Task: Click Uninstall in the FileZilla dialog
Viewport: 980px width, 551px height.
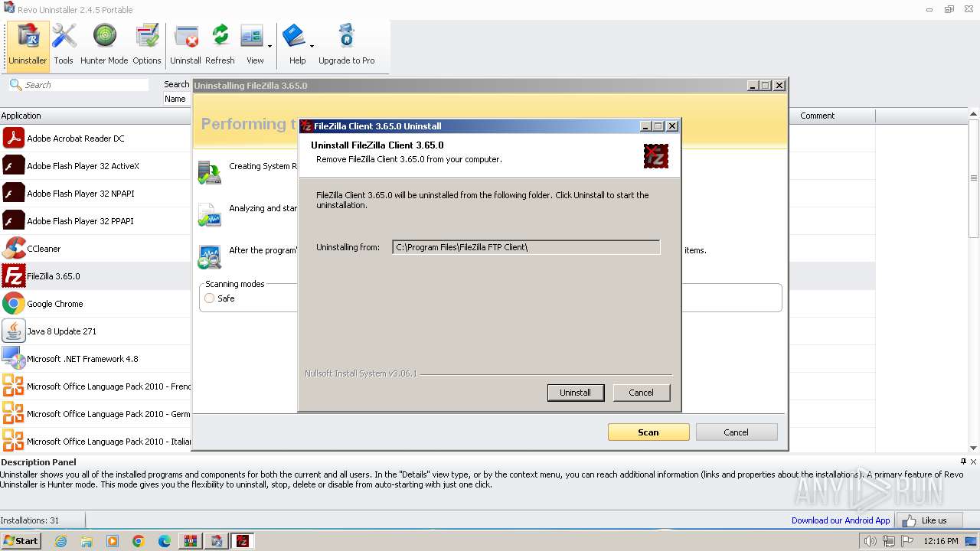Action: (575, 393)
